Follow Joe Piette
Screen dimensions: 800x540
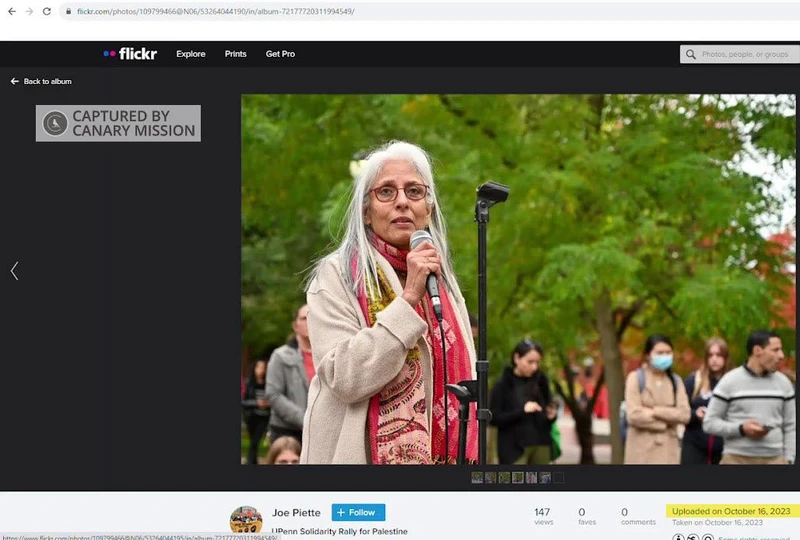pos(358,512)
